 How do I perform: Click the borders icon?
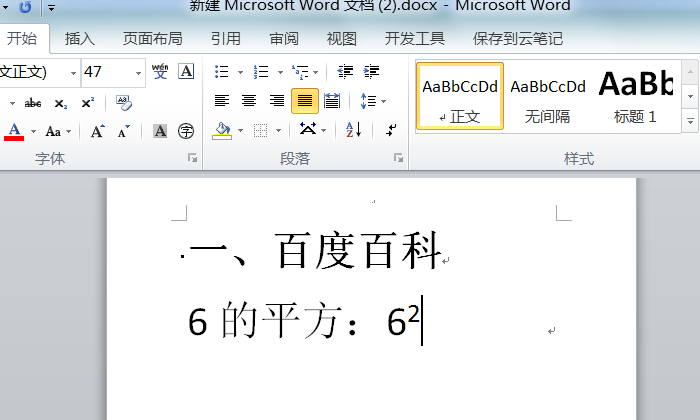coord(261,131)
